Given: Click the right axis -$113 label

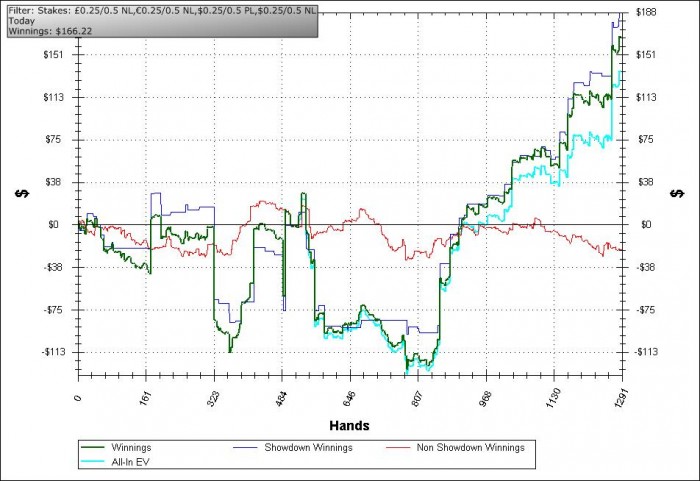Looking at the screenshot, I should point(646,352).
